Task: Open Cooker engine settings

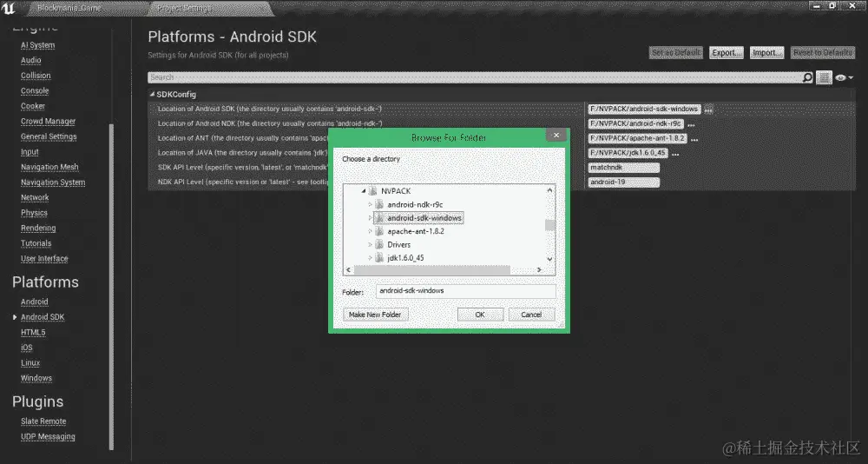Action: pyautogui.click(x=33, y=106)
